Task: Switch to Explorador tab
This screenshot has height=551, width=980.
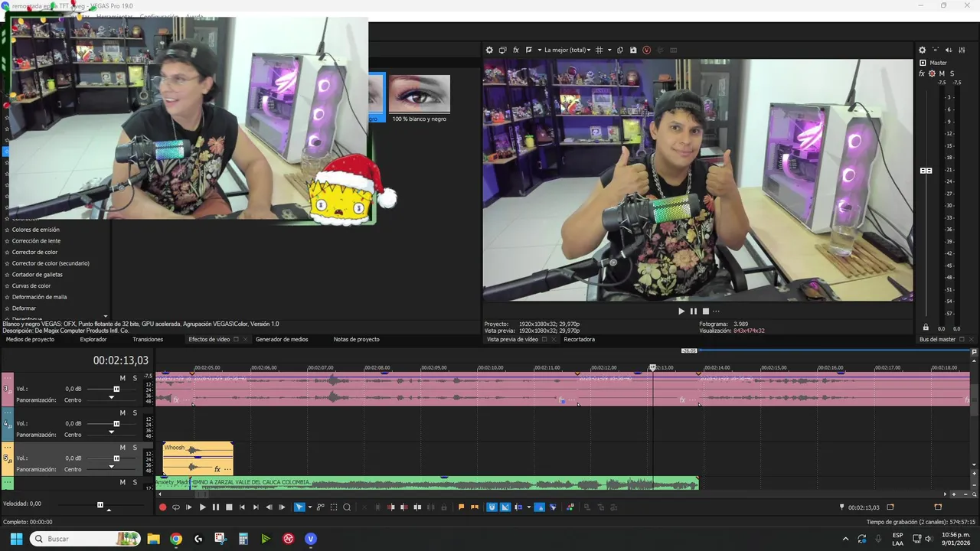Action: [x=93, y=339]
